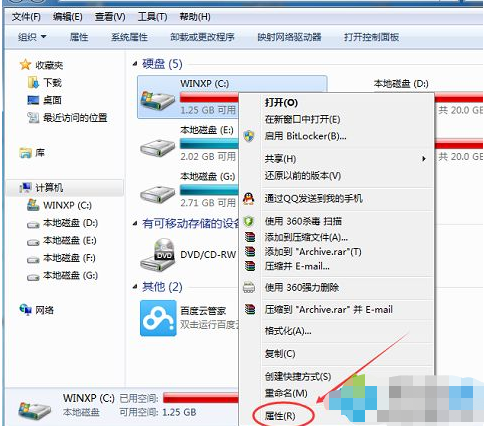
Task: Click the QQ penguin icon in context menu
Action: click(249, 199)
